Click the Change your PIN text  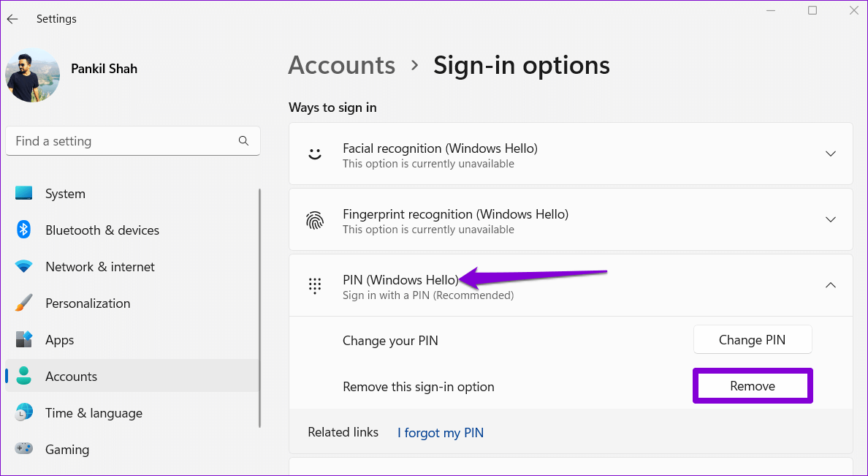(390, 340)
